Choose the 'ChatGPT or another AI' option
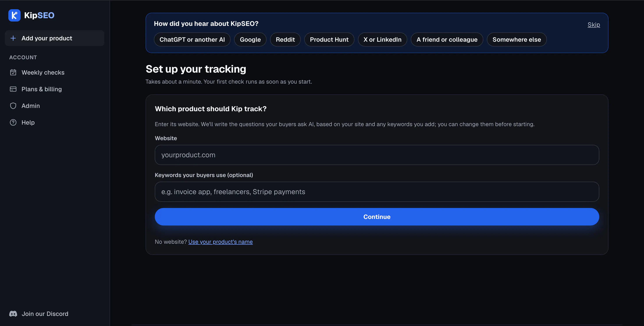The width and height of the screenshot is (644, 326). click(192, 39)
